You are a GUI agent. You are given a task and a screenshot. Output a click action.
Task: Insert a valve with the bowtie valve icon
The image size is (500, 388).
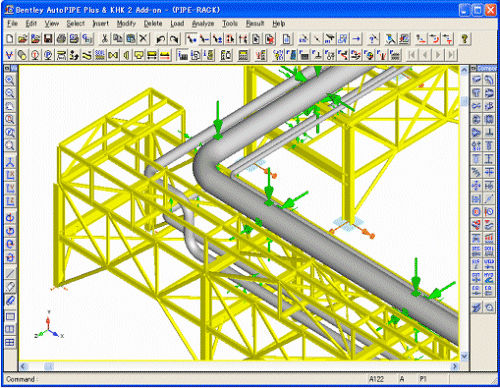(113, 55)
